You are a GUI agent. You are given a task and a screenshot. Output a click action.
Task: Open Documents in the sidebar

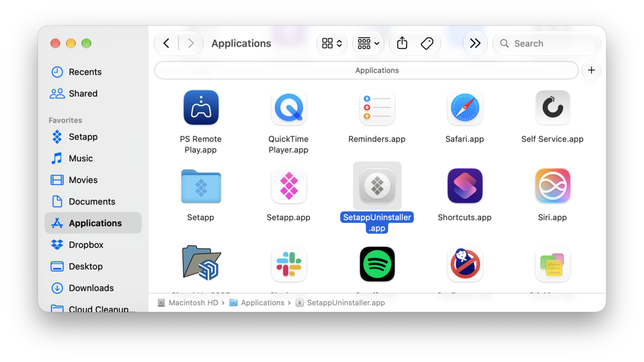93,202
